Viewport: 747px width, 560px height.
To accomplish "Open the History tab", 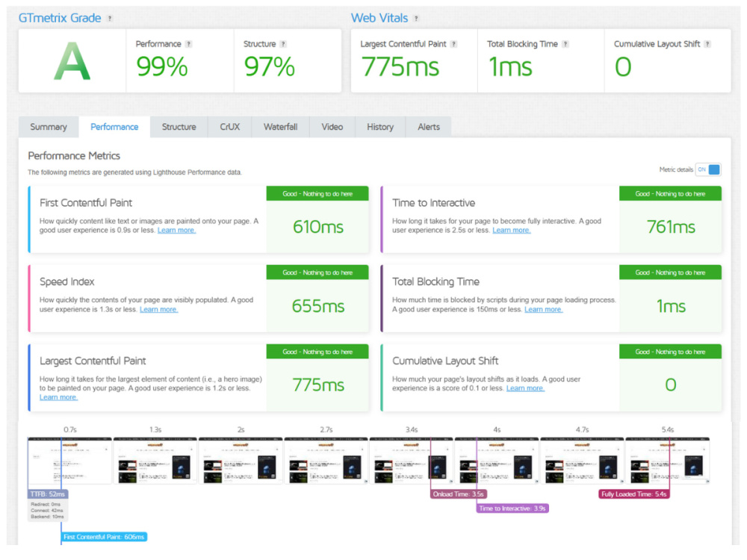I will point(380,127).
